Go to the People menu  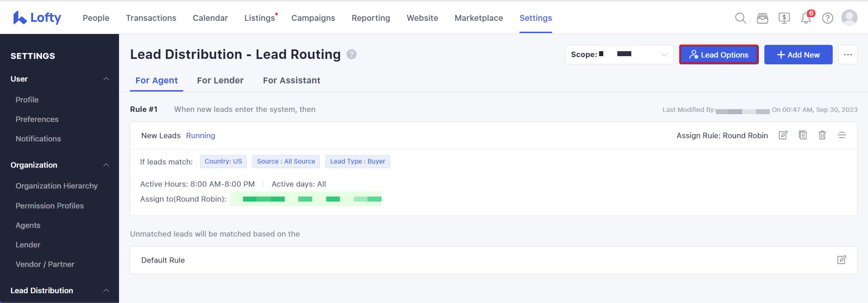pyautogui.click(x=96, y=18)
